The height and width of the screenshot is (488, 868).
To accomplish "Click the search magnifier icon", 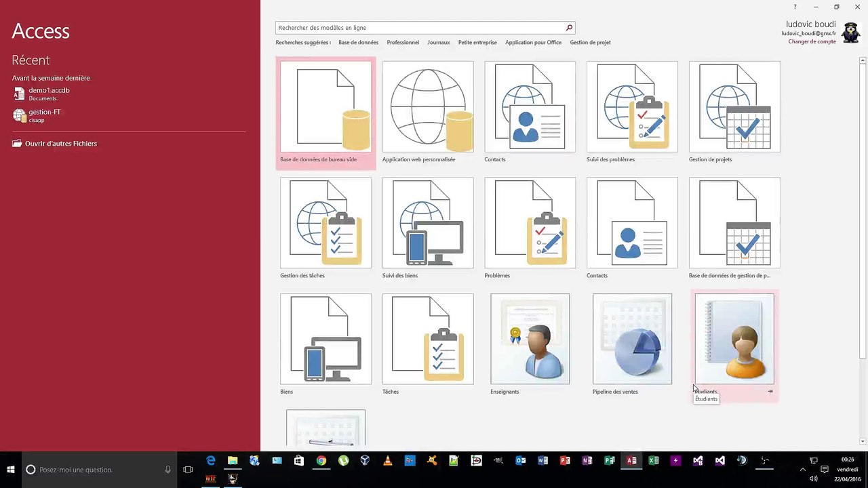I will [569, 28].
